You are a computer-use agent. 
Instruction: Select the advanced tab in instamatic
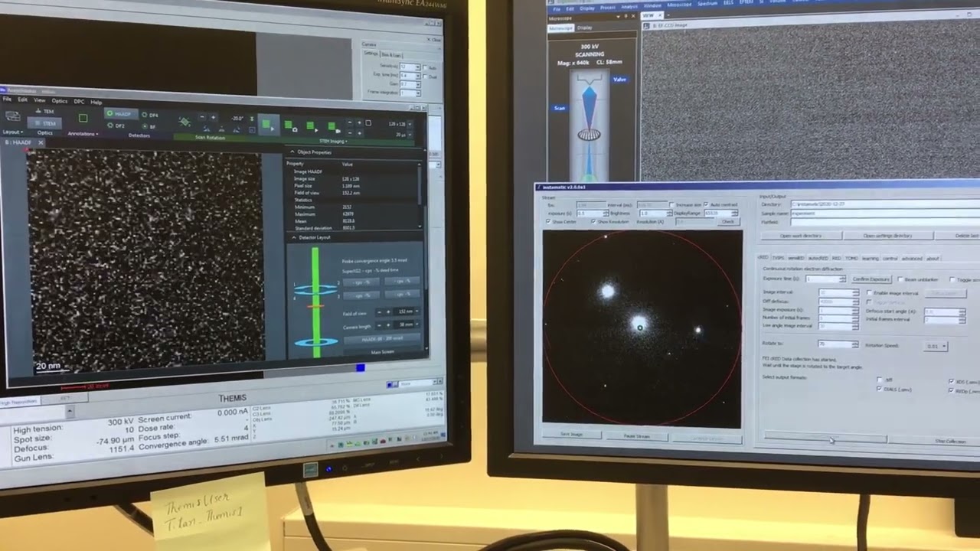(x=912, y=258)
